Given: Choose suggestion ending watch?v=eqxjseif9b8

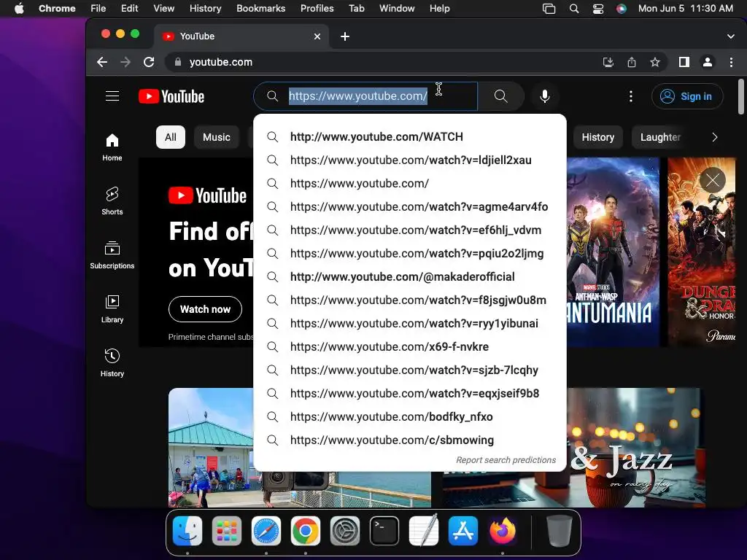Looking at the screenshot, I should [x=410, y=393].
